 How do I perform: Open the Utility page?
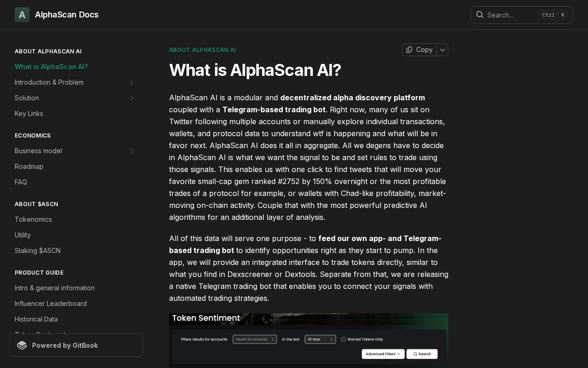pyautogui.click(x=23, y=235)
